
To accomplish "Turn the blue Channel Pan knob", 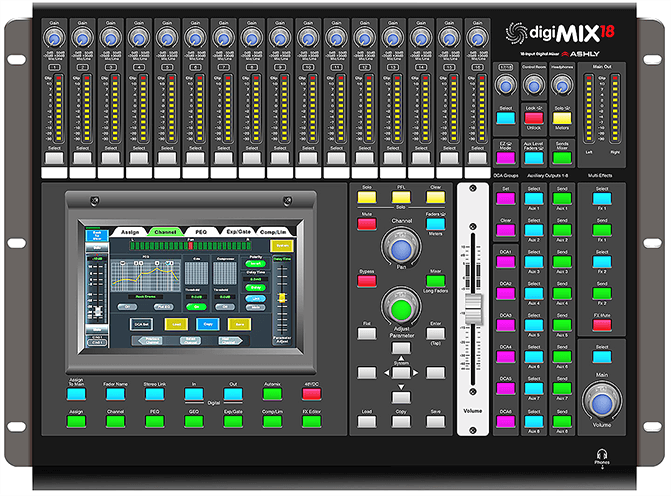I will pyautogui.click(x=402, y=249).
